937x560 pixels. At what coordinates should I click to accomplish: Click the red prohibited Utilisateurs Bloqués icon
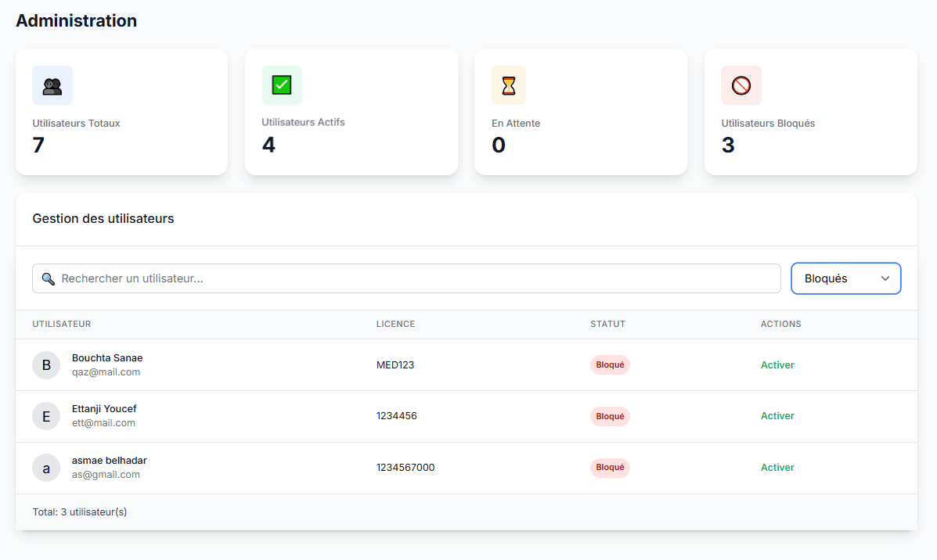click(x=741, y=85)
